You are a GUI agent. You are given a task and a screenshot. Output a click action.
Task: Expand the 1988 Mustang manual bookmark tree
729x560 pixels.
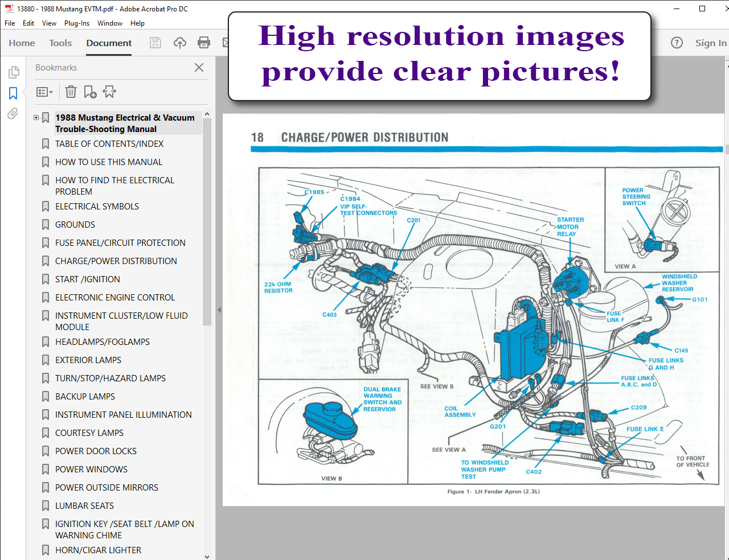[36, 118]
